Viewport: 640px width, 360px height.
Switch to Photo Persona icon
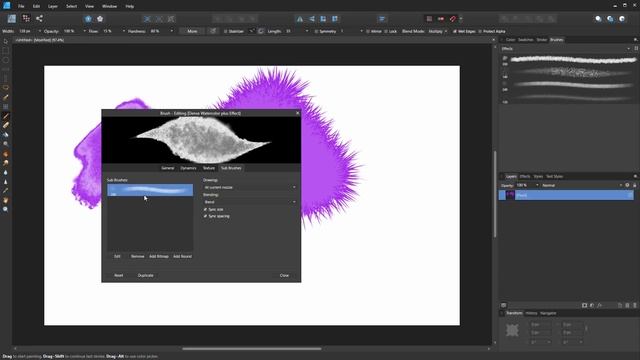click(x=11, y=18)
